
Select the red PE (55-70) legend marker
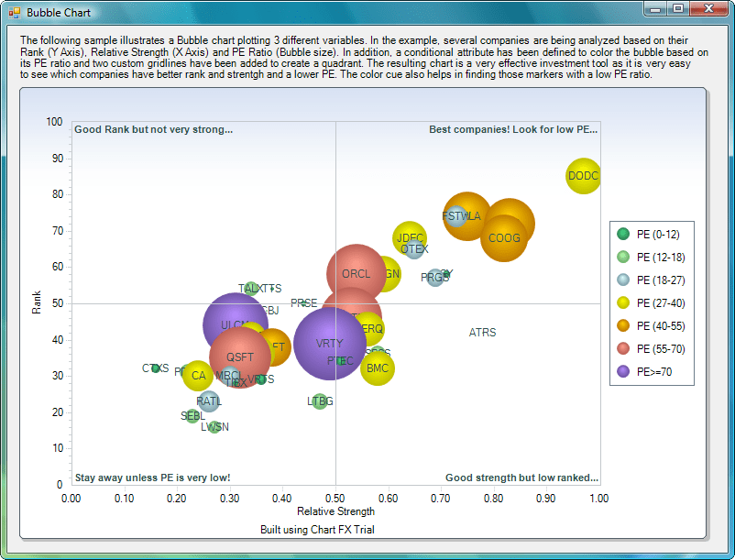(x=624, y=348)
